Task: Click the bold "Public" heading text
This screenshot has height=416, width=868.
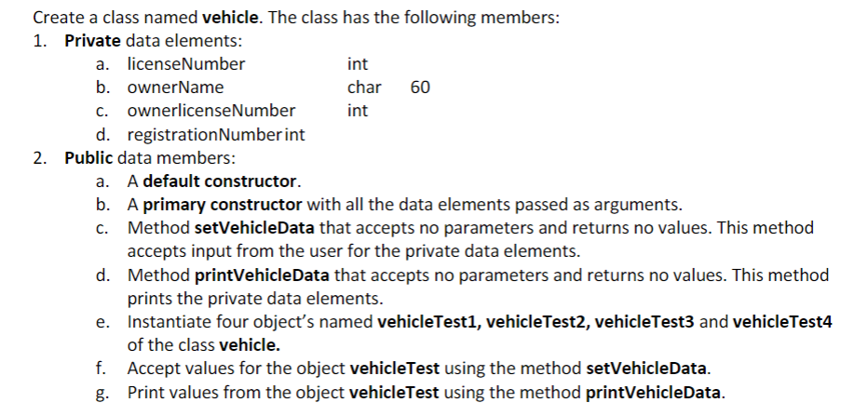Action: 88,158
